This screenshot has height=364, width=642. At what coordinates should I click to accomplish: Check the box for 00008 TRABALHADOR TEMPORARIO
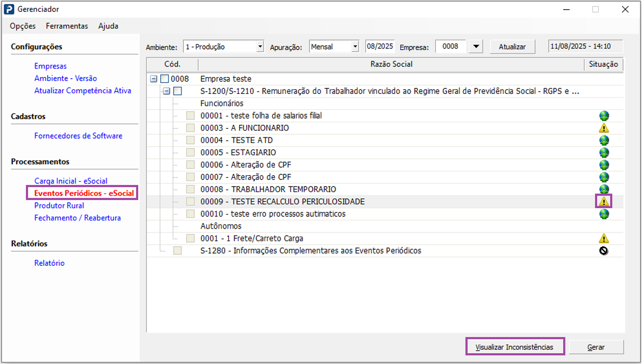pos(191,189)
